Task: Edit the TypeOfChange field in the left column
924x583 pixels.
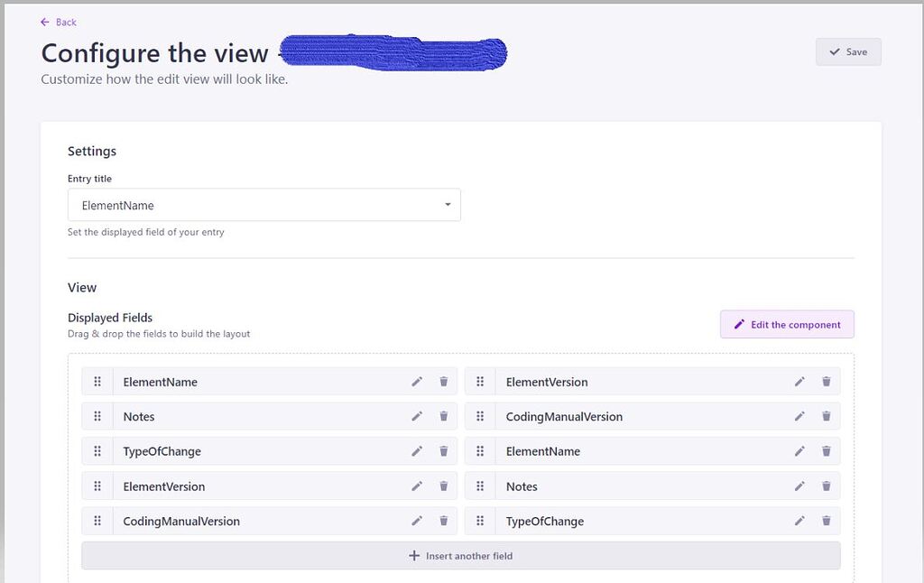Action: [x=417, y=451]
